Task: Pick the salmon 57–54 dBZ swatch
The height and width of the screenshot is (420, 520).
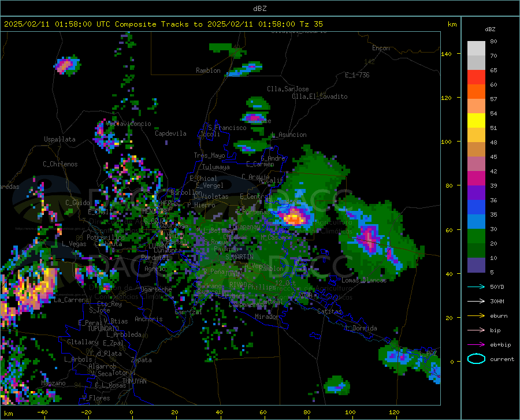Action: click(x=476, y=106)
